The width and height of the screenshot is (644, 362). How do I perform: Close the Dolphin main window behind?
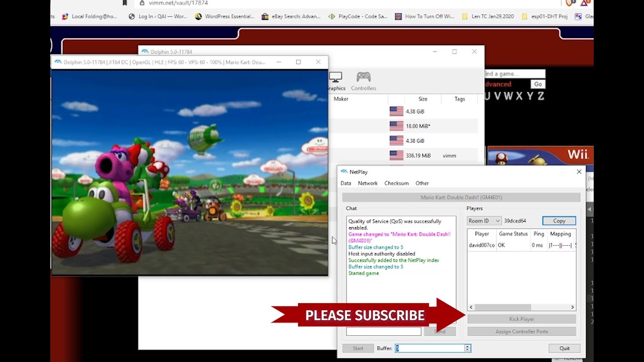474,51
